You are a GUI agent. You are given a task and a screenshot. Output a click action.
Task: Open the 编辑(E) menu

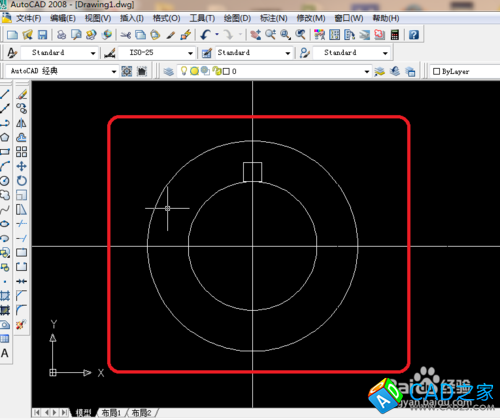click(x=63, y=18)
